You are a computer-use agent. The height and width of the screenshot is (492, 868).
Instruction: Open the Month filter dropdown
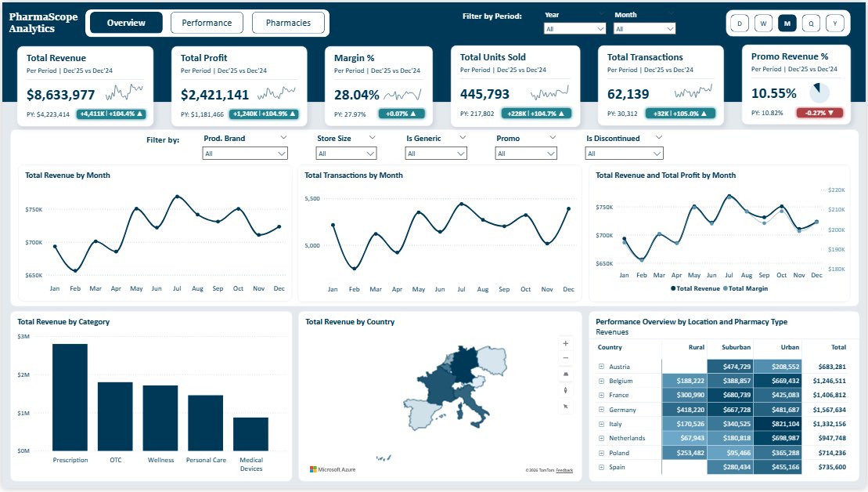(x=645, y=29)
